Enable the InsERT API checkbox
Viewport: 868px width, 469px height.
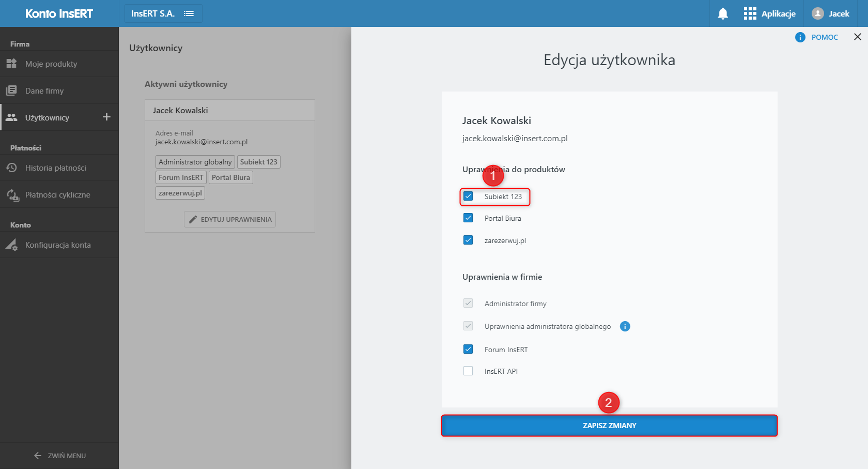[x=468, y=371]
